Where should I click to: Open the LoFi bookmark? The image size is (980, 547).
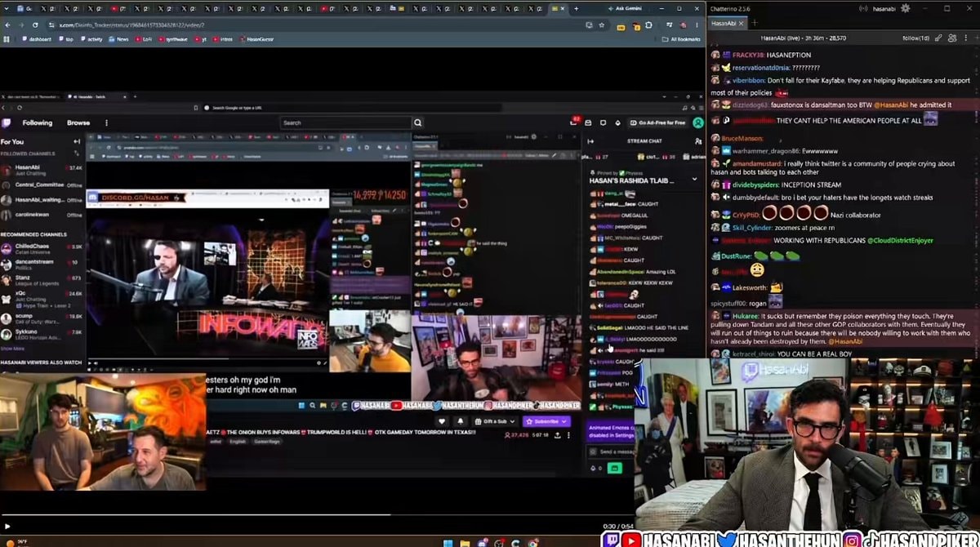coord(145,39)
